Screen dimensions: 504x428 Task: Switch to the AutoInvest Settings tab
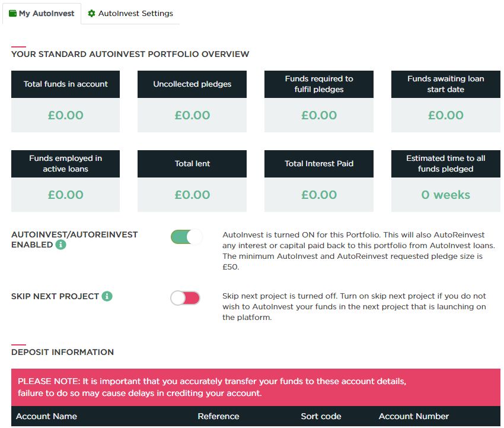pyautogui.click(x=130, y=14)
